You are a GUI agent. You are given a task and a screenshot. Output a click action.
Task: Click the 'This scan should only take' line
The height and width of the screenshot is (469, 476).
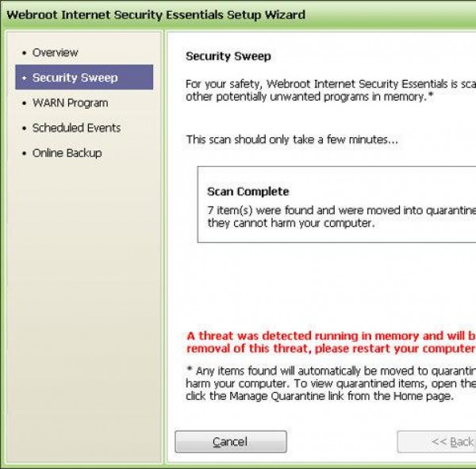click(x=292, y=140)
